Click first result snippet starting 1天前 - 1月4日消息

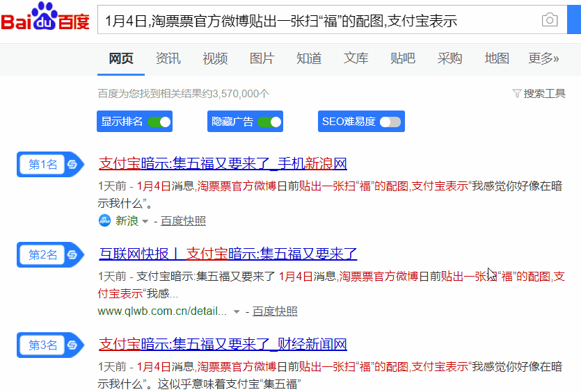(x=330, y=195)
